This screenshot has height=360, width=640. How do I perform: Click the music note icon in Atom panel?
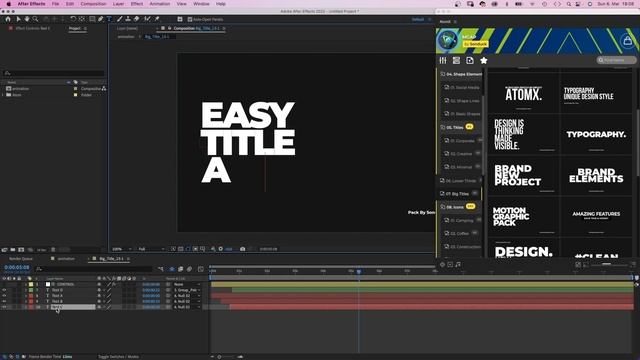458,264
